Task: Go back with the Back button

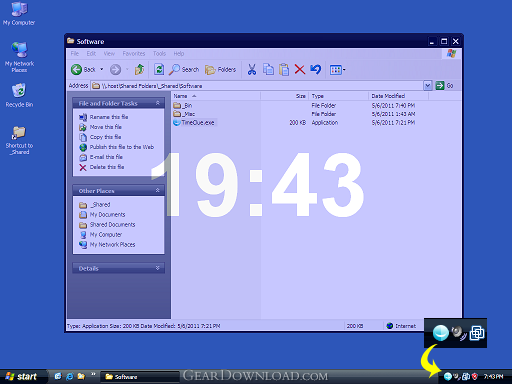Action: click(x=84, y=69)
